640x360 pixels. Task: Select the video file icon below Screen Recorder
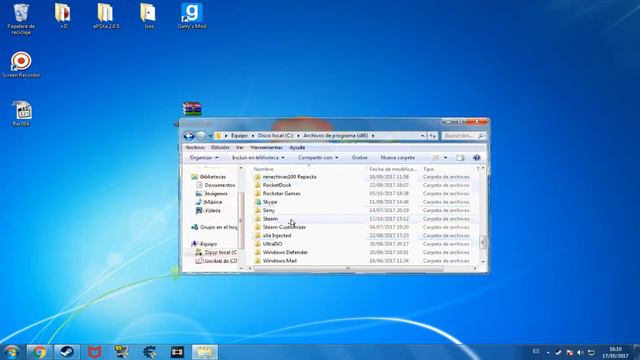pyautogui.click(x=22, y=113)
